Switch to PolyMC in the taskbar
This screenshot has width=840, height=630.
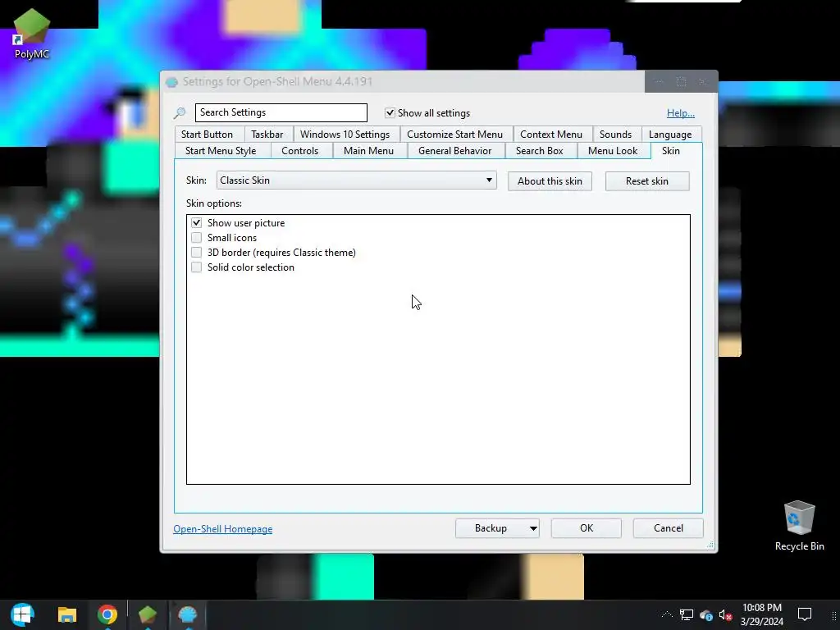tap(148, 614)
